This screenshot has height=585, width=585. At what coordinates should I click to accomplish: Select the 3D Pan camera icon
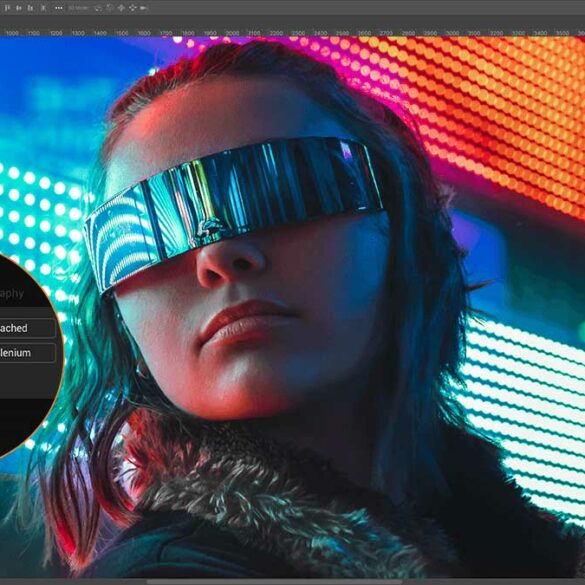(121, 8)
